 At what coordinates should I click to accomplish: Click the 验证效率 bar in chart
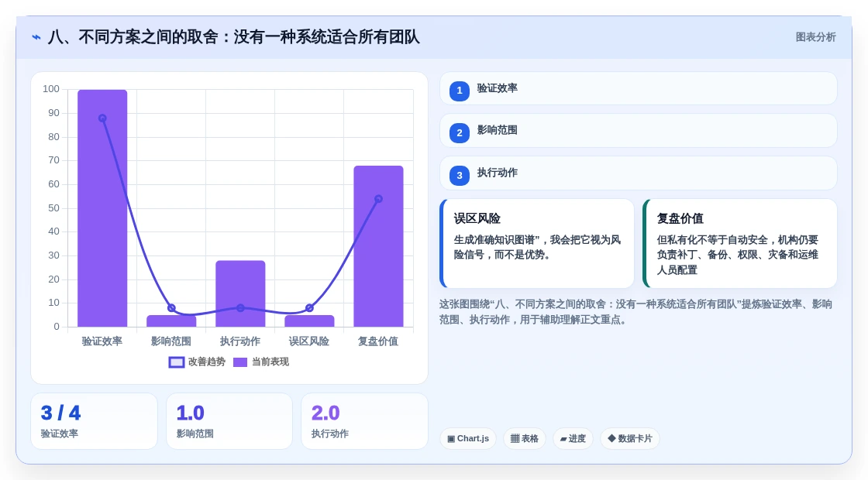click(102, 208)
